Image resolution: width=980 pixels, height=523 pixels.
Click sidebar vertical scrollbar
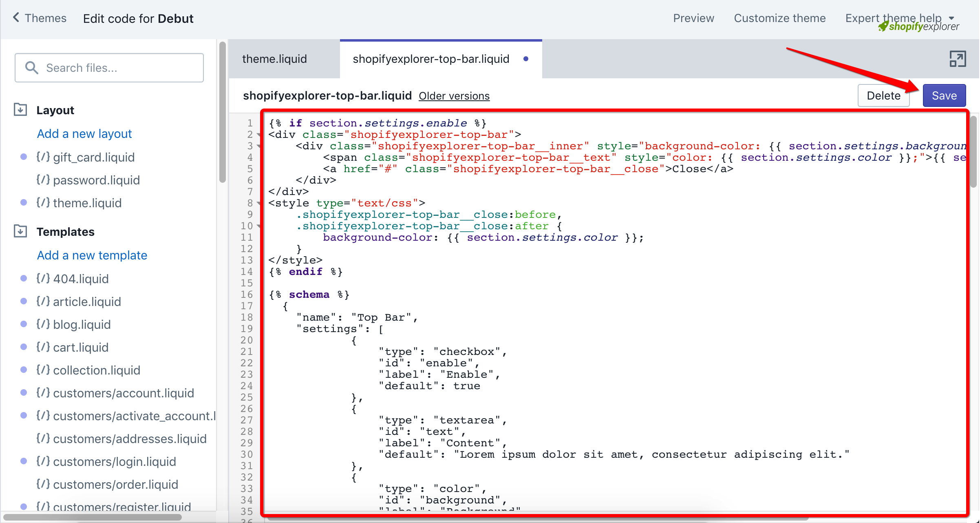tap(222, 113)
